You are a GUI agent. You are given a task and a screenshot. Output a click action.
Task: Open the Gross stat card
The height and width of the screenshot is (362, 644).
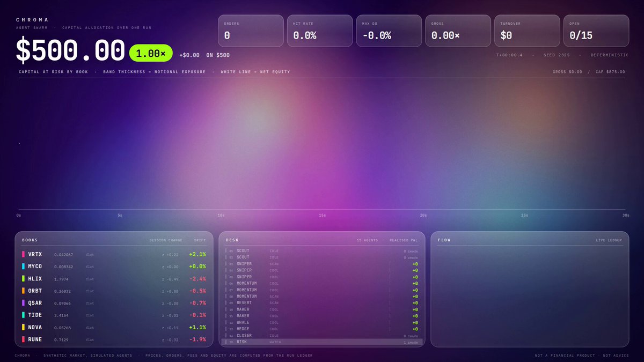point(458,31)
